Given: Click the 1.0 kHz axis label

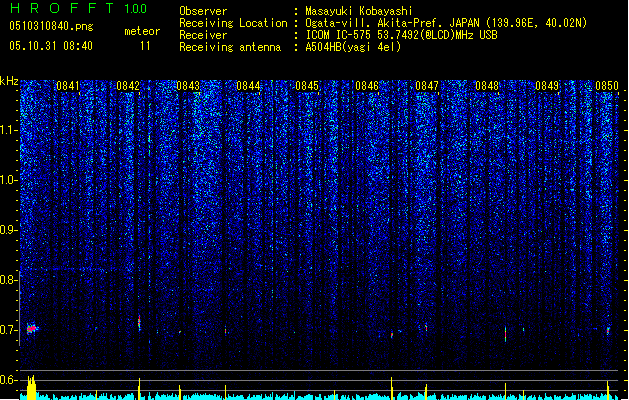Looking at the screenshot, I should coord(9,180).
